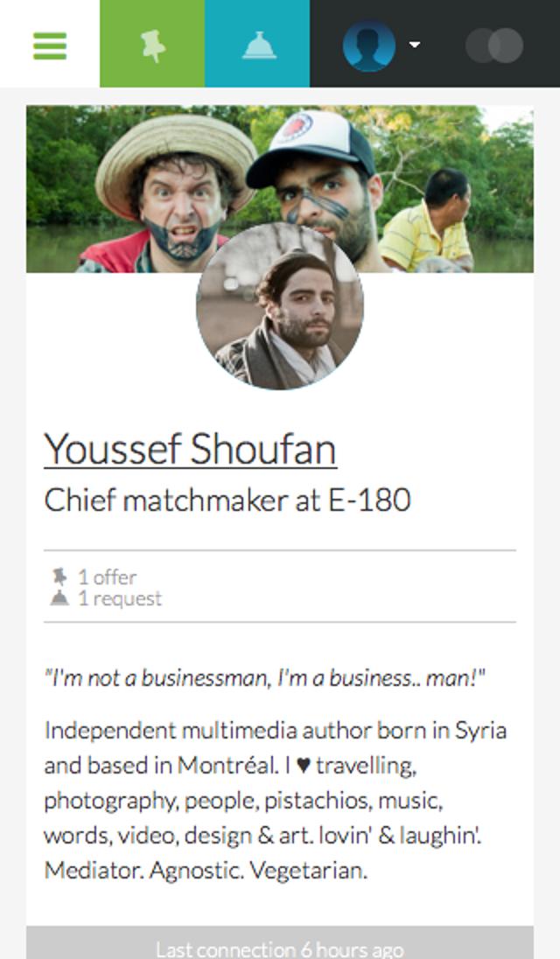This screenshot has width=560, height=959.
Task: Click the Youssef Shoufan name link
Action: coord(190,450)
